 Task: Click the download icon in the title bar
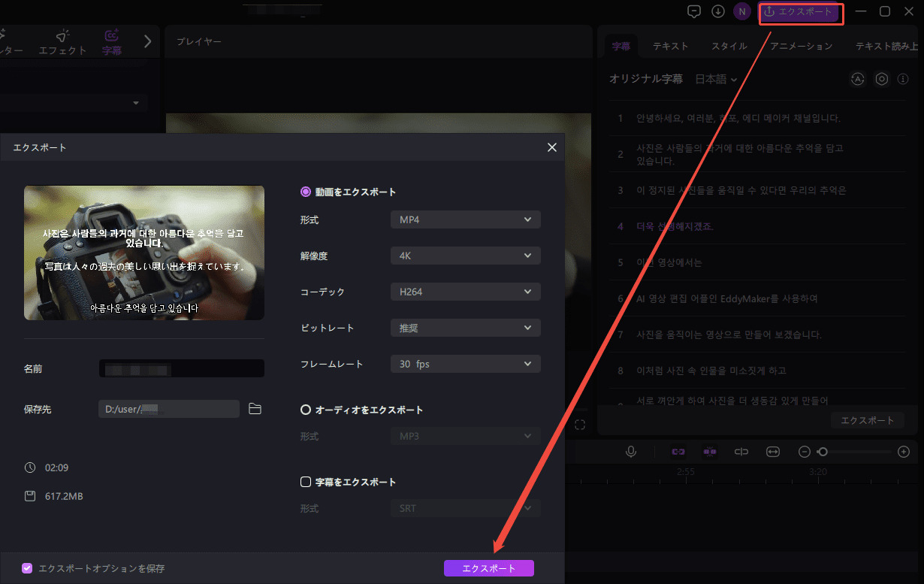point(717,11)
